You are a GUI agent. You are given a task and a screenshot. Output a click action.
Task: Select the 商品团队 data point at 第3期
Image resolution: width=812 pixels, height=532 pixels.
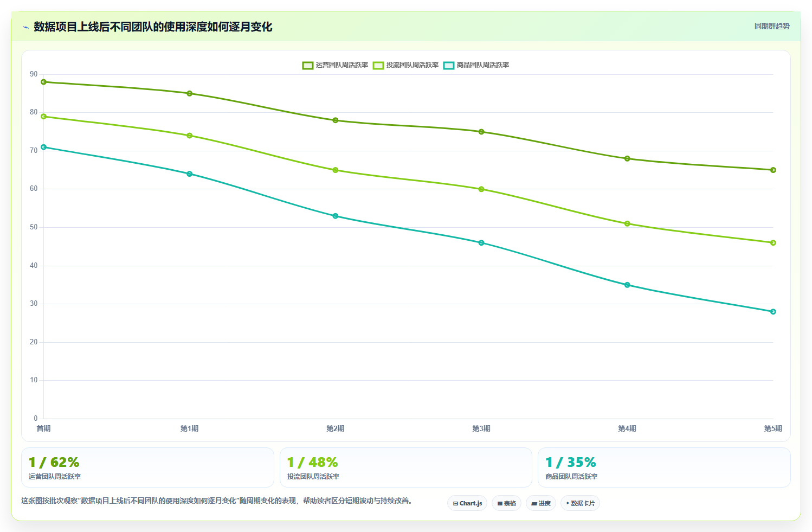click(x=481, y=242)
